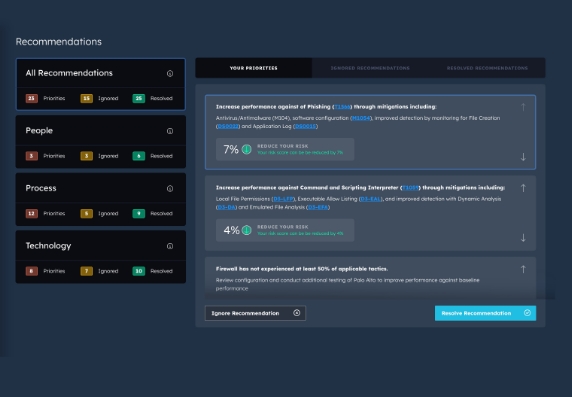Select the People category card
This screenshot has width=572, height=397.
pyautogui.click(x=101, y=142)
